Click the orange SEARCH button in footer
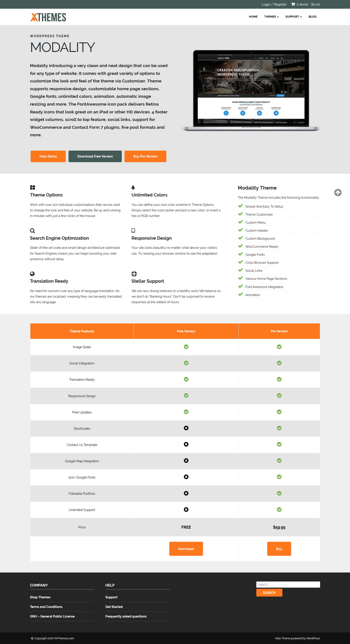Image resolution: width=350 pixels, height=644 pixels. (x=269, y=593)
